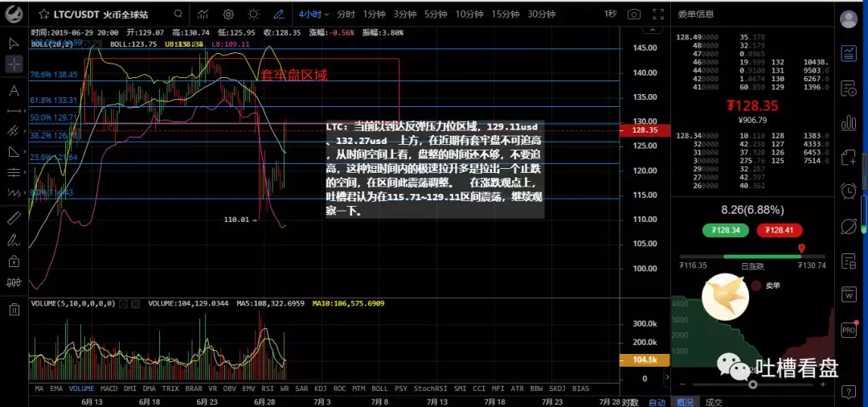Open the W window sidebar icon
868x407 pixels.
(x=849, y=295)
